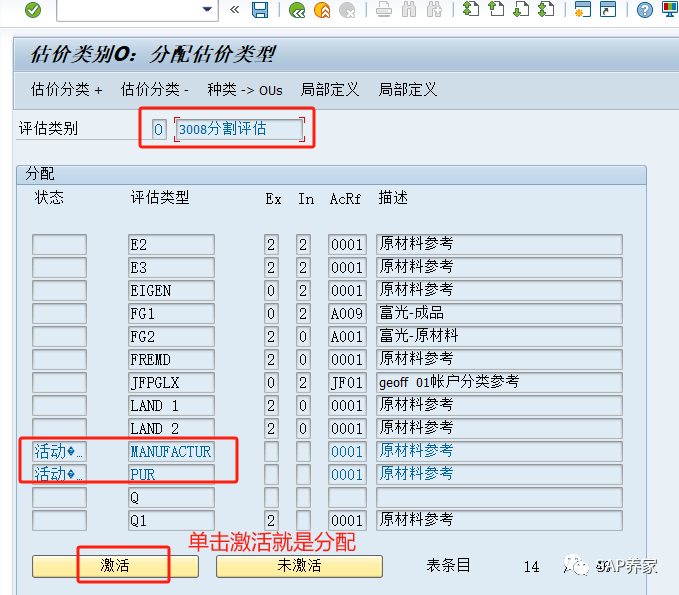Click the 估价分类 - toolbar button
Image resolution: width=679 pixels, height=595 pixels.
(x=155, y=90)
